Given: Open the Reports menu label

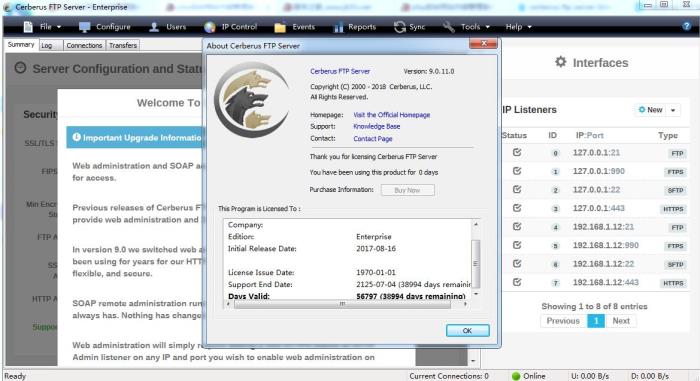Looking at the screenshot, I should click(x=362, y=27).
